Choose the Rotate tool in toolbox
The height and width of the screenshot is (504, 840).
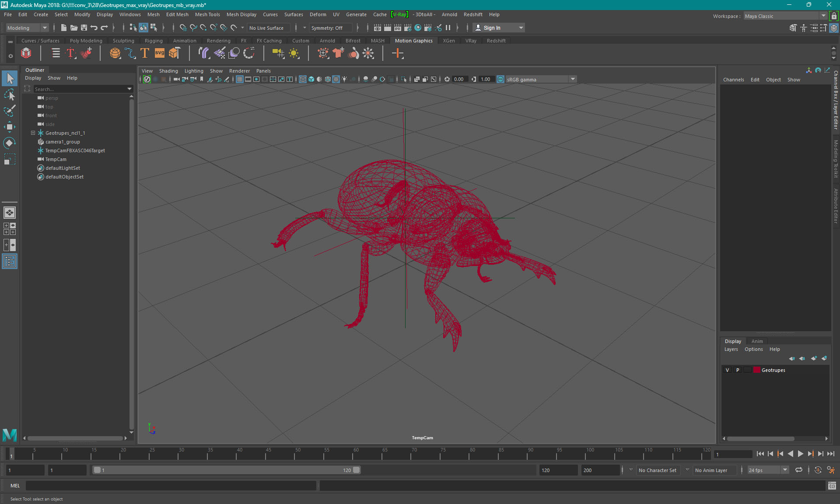[x=10, y=143]
